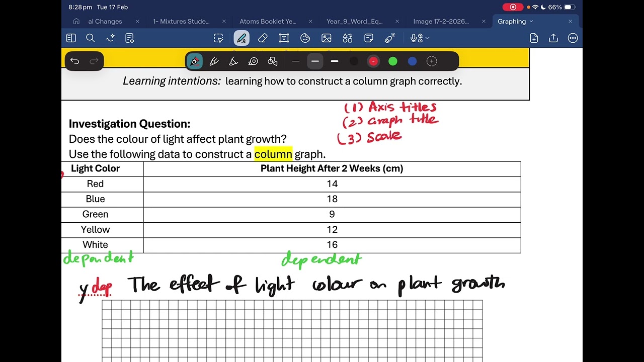The image size is (644, 362).
Task: Choose the shape pen tool
Action: [x=273, y=61]
